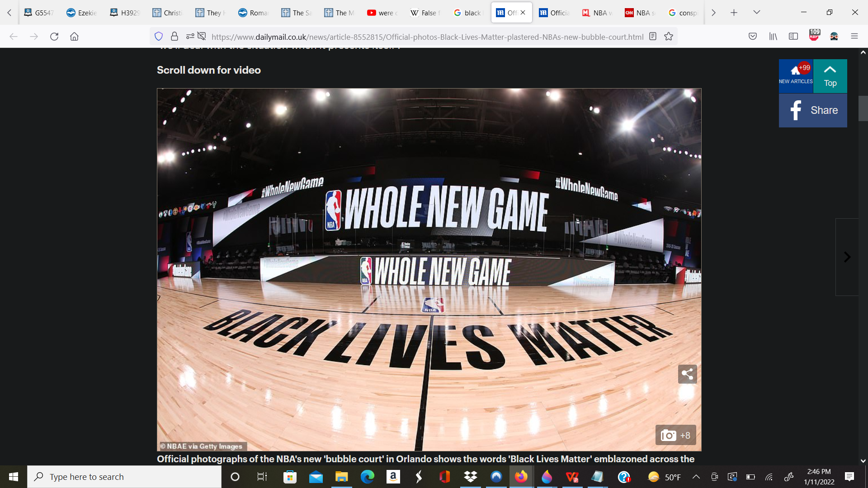Share article on Facebook
The image size is (868, 488).
click(812, 110)
